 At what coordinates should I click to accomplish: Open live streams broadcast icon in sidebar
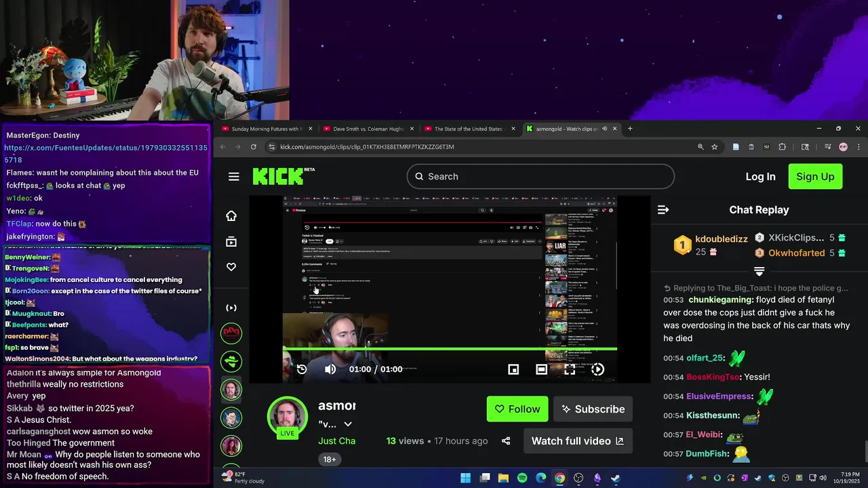point(231,308)
